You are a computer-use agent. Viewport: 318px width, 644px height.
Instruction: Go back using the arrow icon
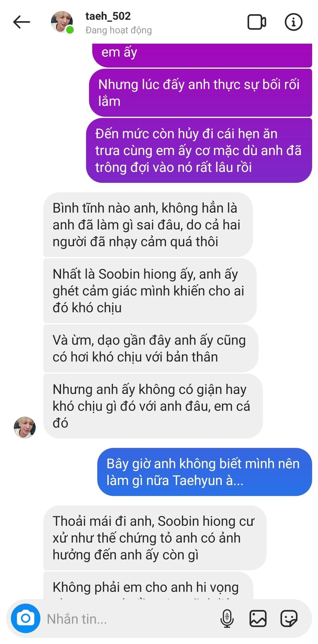[x=22, y=22]
